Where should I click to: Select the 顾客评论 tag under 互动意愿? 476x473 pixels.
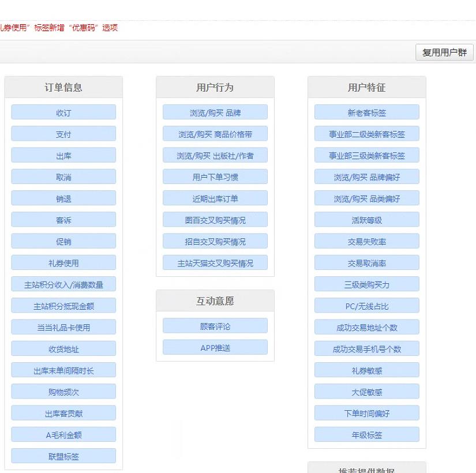(x=215, y=325)
